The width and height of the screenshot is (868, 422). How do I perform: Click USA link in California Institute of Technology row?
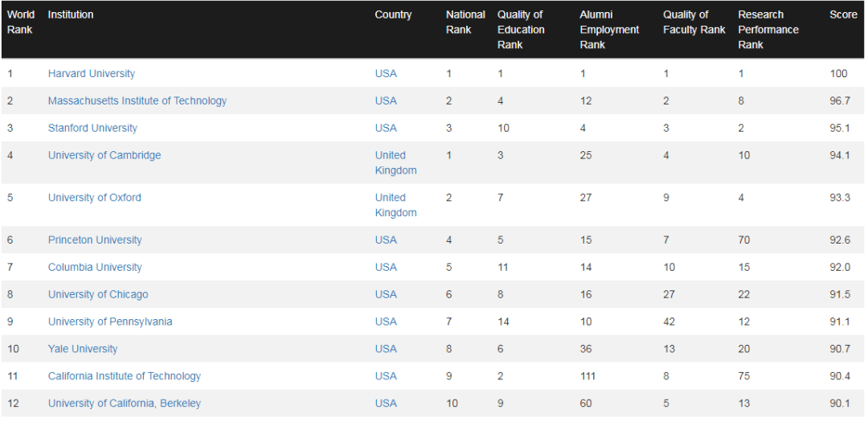coord(386,376)
